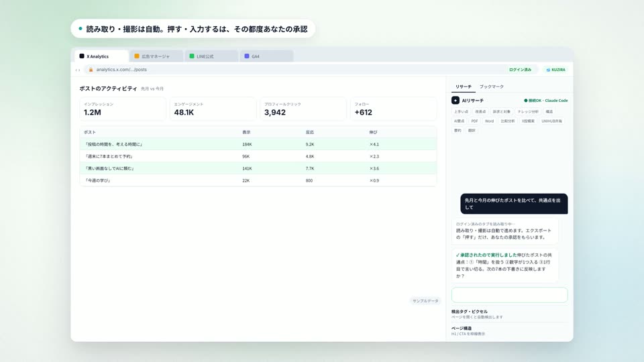Click the 7.7K reactions value
The width and height of the screenshot is (644, 362).
pyautogui.click(x=310, y=168)
